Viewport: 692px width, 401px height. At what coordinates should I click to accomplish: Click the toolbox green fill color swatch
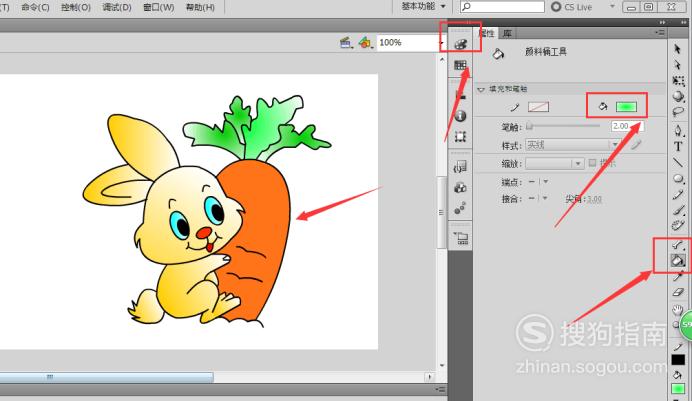pos(678,389)
